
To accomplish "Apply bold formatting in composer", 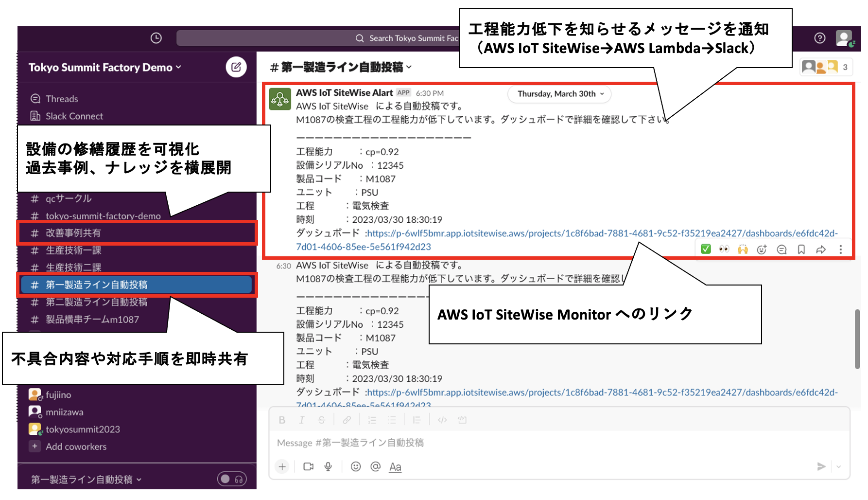I will click(282, 420).
